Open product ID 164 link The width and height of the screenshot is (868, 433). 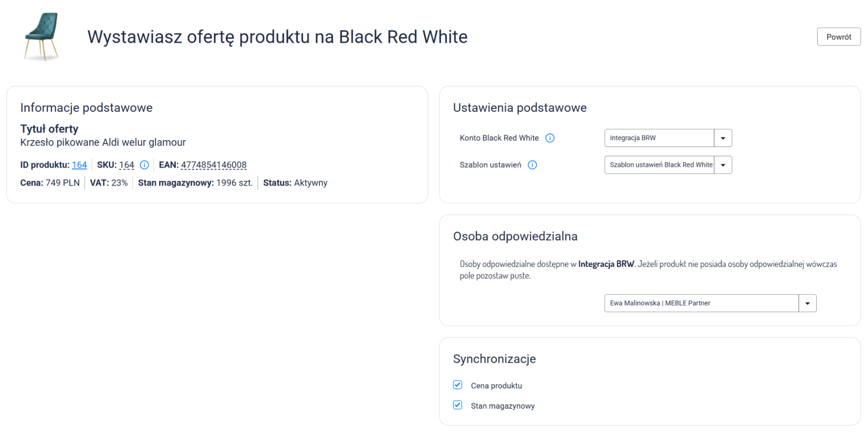tap(79, 165)
